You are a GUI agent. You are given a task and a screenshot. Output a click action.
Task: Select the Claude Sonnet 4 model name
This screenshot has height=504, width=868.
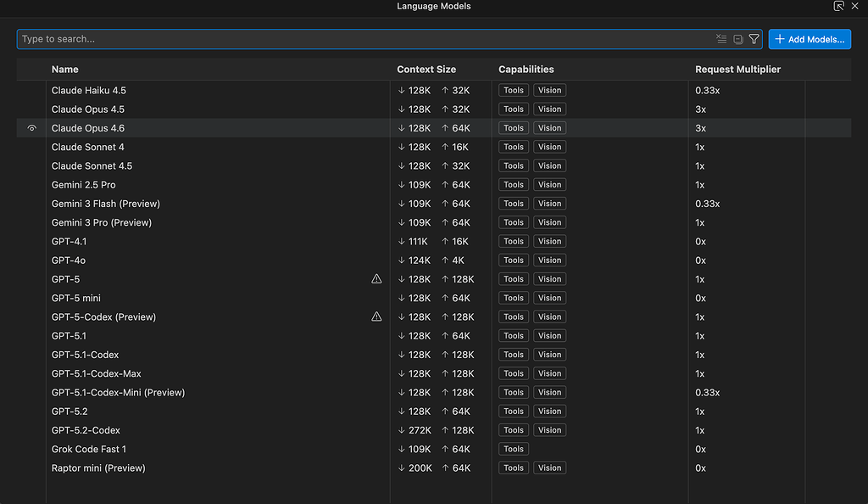[88, 147]
